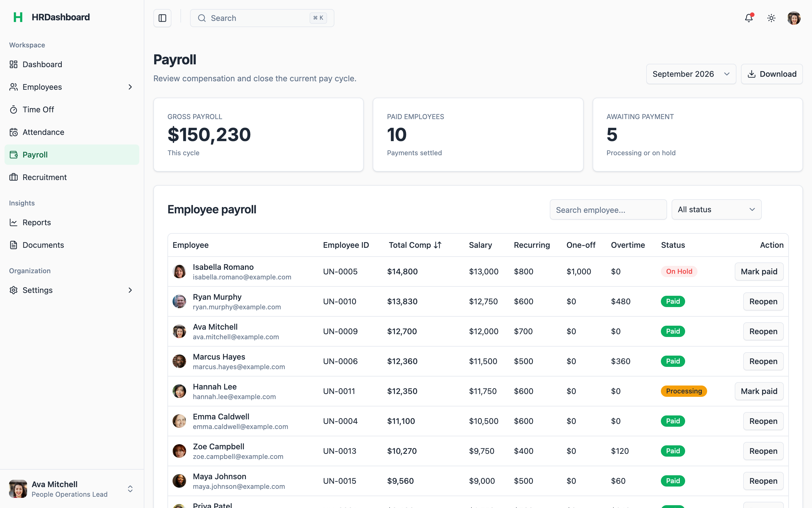
Task: Click the Status column header
Action: (673, 245)
